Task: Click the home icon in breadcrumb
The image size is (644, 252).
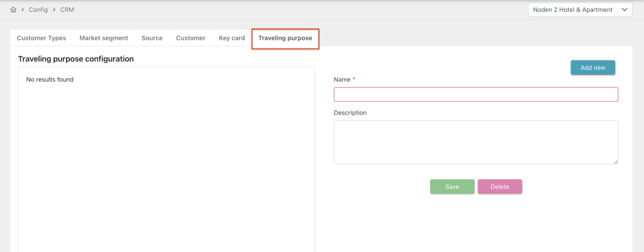Action: (13, 10)
